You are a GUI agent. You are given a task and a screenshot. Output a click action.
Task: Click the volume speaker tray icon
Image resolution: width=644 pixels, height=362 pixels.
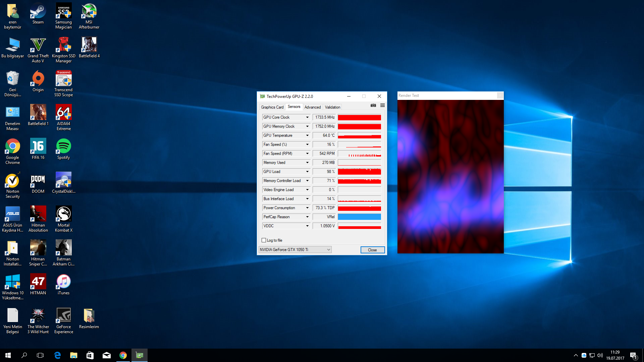click(600, 355)
